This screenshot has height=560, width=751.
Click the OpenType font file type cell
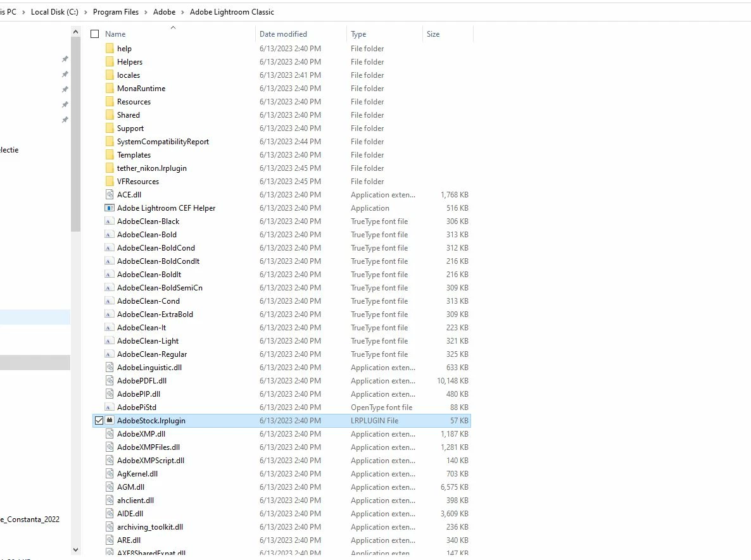tap(382, 408)
